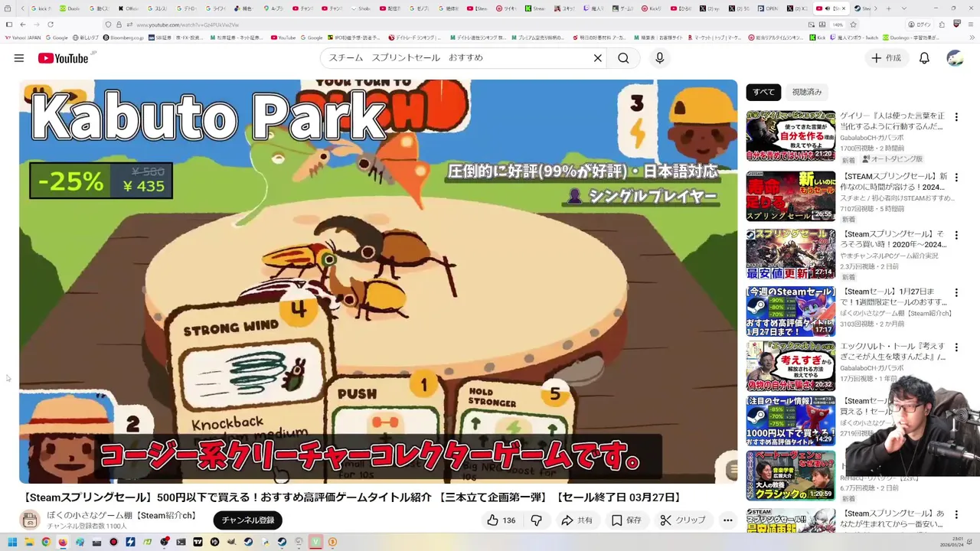Save the video with 保存 button
The image size is (980, 551).
[626, 520]
